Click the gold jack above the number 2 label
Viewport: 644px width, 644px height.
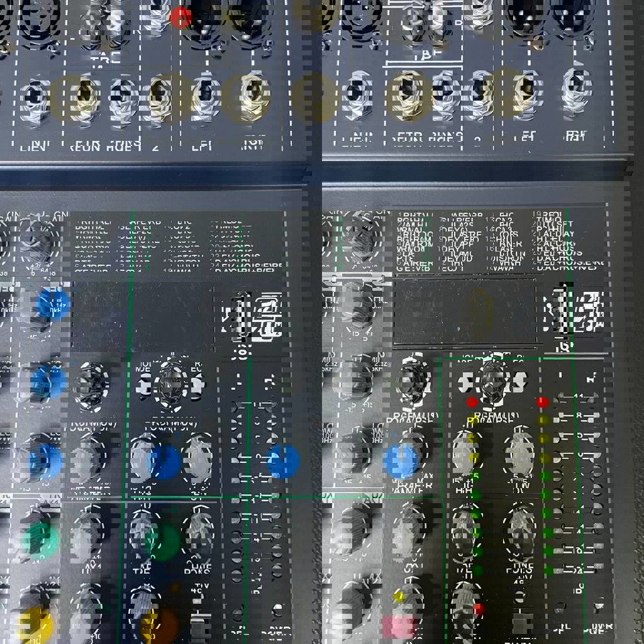coord(166,97)
